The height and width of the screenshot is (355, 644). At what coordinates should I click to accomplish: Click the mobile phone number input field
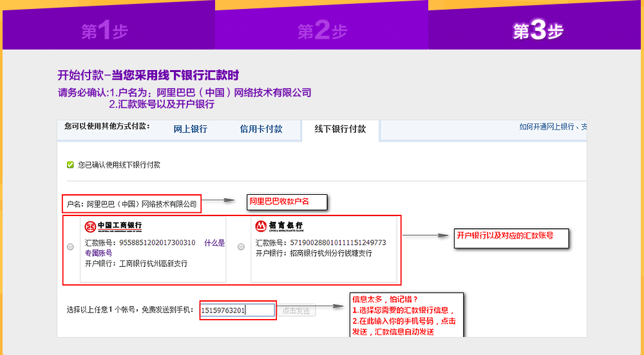(238, 310)
